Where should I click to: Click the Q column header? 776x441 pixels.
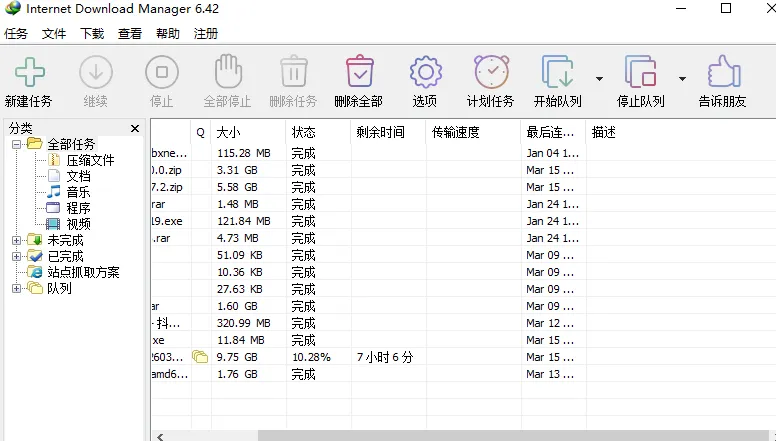point(201,132)
